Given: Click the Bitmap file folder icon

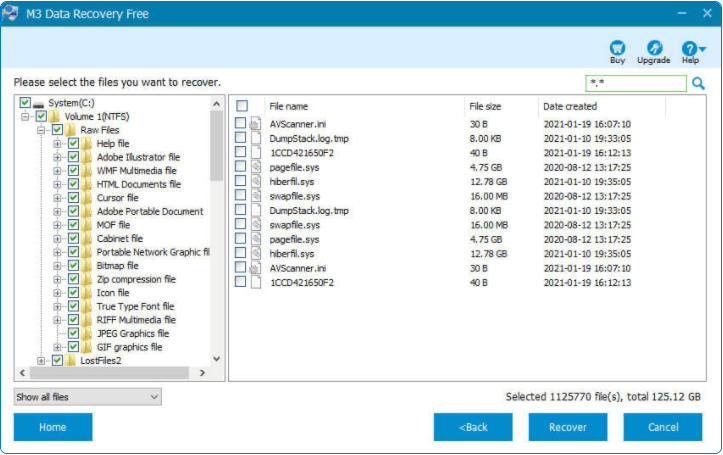Looking at the screenshot, I should tap(86, 266).
